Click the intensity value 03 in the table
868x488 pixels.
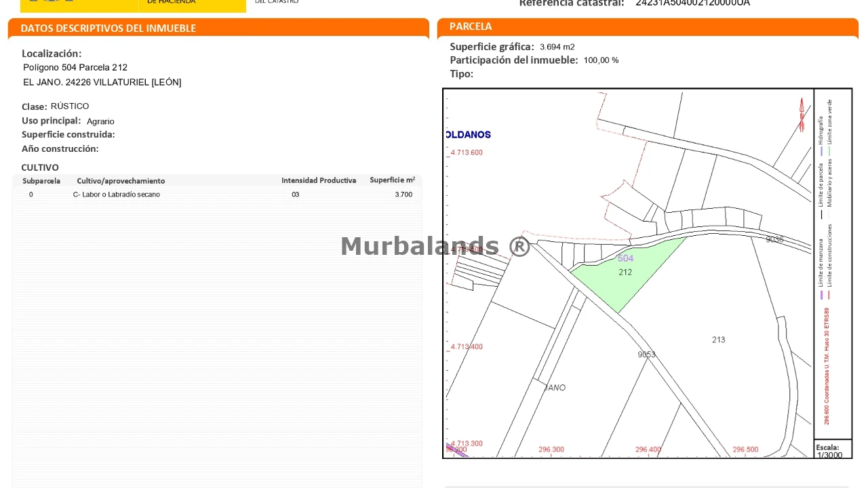click(x=296, y=195)
